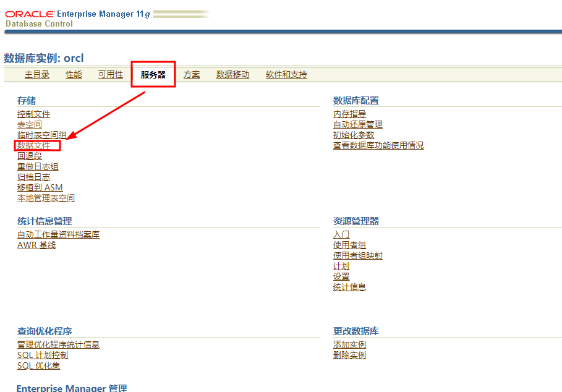The height and width of the screenshot is (392, 562).
Task: Open the 回退段 link
Action: pos(30,156)
